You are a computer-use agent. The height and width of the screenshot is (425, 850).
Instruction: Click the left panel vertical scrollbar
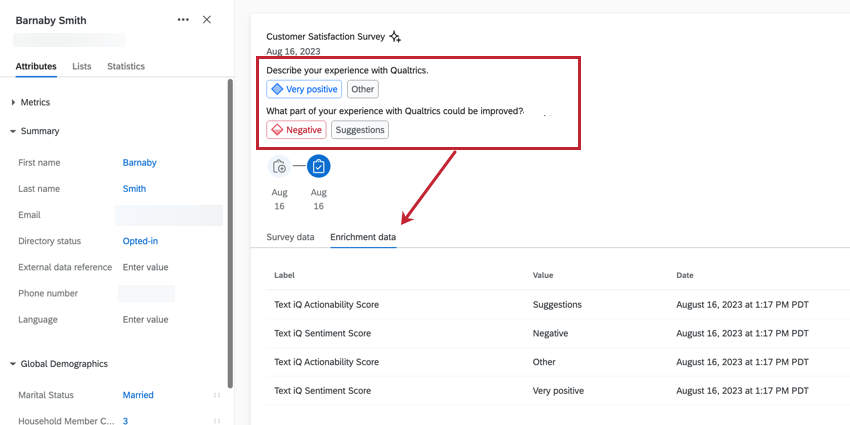[x=231, y=230]
